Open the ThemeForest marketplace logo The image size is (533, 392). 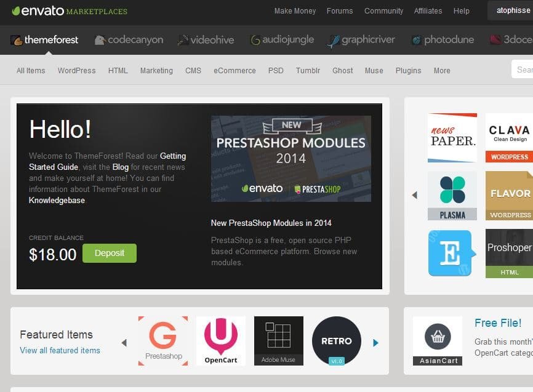[44, 40]
